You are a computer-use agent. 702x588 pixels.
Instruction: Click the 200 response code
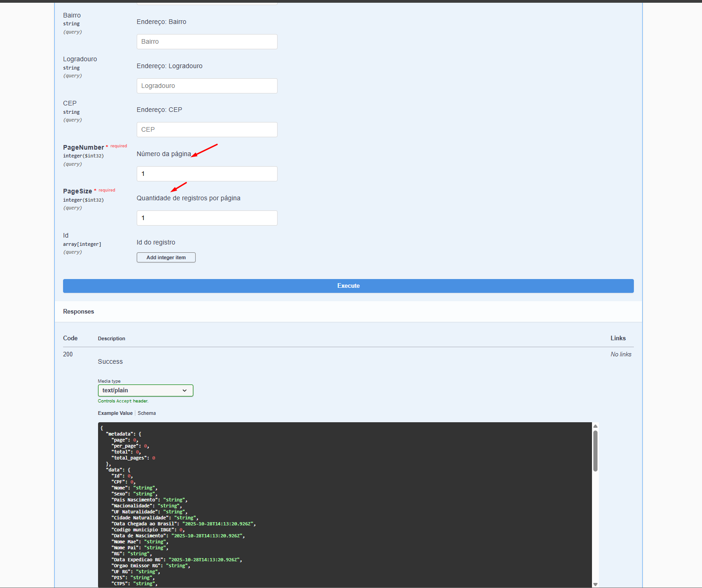tap(68, 354)
